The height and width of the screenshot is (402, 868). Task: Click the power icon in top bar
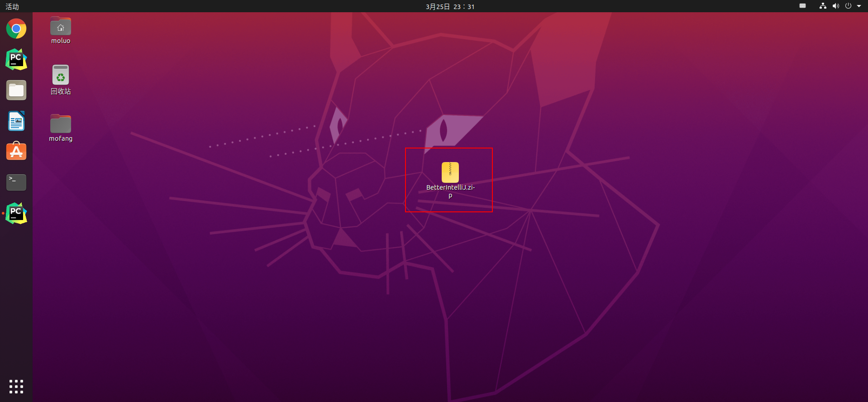(x=848, y=6)
